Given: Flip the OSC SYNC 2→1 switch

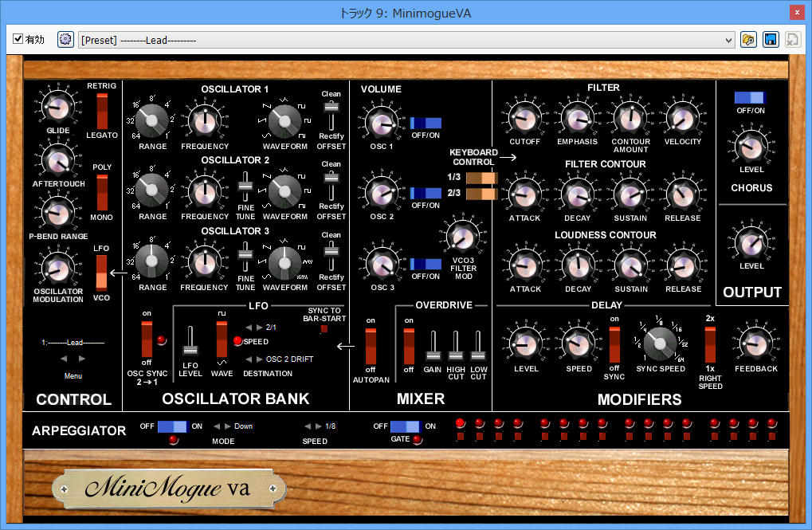Looking at the screenshot, I should pyautogui.click(x=147, y=339).
